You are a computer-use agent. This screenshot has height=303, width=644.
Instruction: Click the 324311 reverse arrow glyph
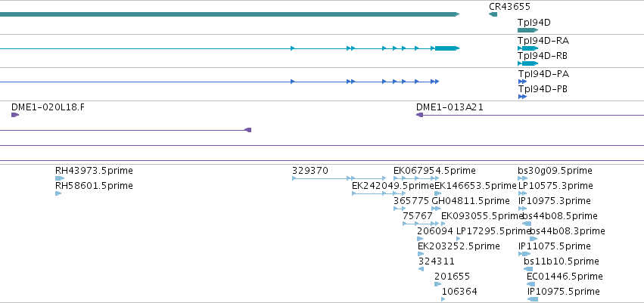point(421,269)
